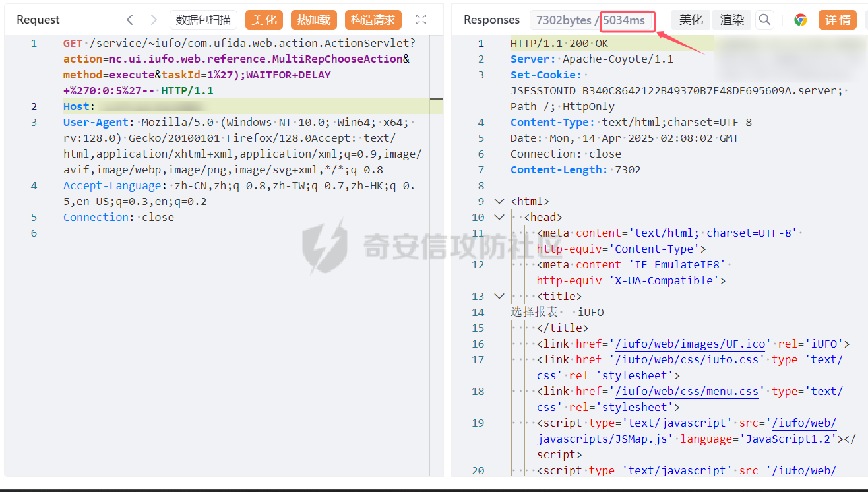The width and height of the screenshot is (868, 492).
Task: Click the Content-Length: 7302 header
Action: coord(576,169)
